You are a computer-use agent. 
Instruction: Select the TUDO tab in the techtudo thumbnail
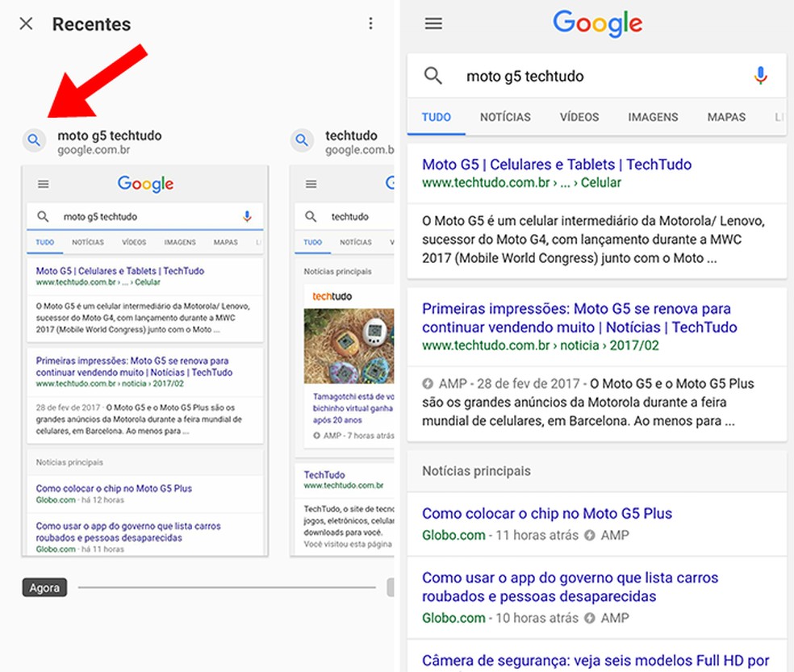pyautogui.click(x=312, y=242)
